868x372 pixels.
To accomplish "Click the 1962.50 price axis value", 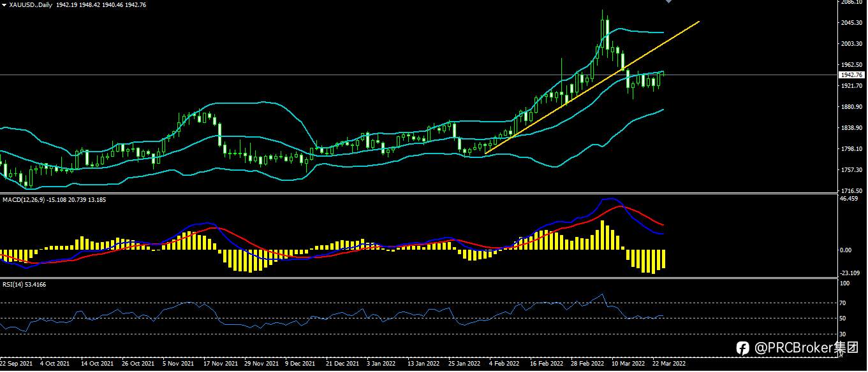I will [851, 65].
